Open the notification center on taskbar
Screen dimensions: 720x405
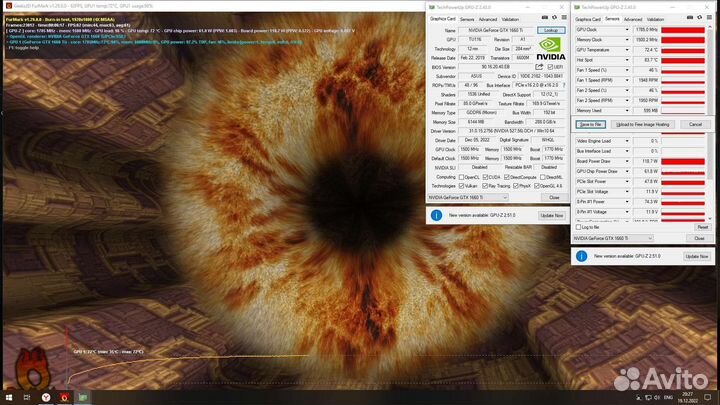coord(708,398)
